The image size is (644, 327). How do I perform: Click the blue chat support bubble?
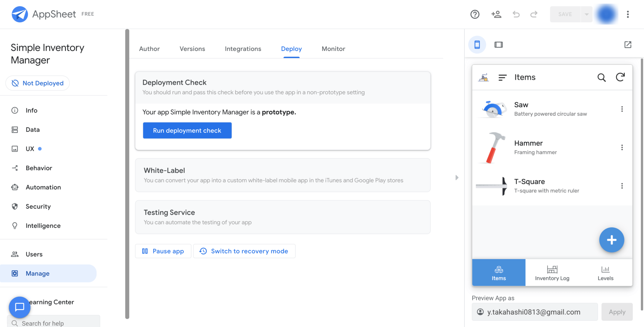[x=19, y=307]
